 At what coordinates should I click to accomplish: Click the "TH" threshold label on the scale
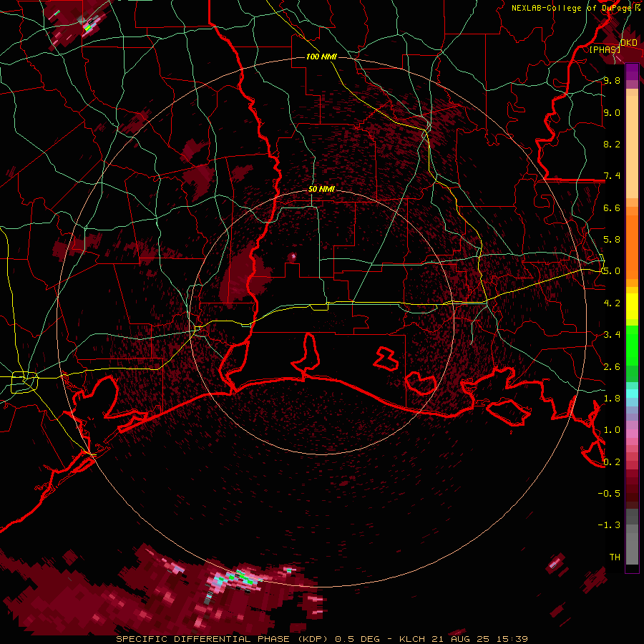point(615,557)
